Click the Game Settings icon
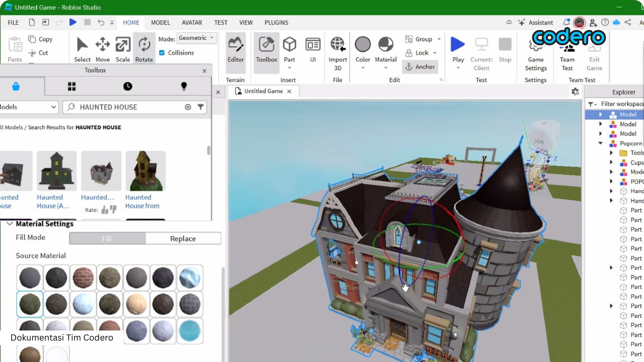644x362 pixels. (536, 54)
